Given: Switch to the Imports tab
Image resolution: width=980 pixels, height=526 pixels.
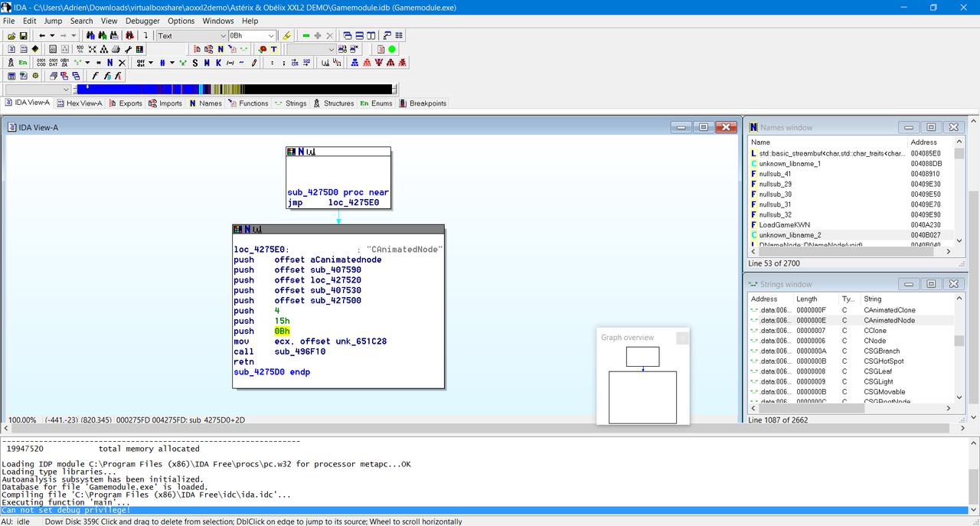Looking at the screenshot, I should [165, 103].
